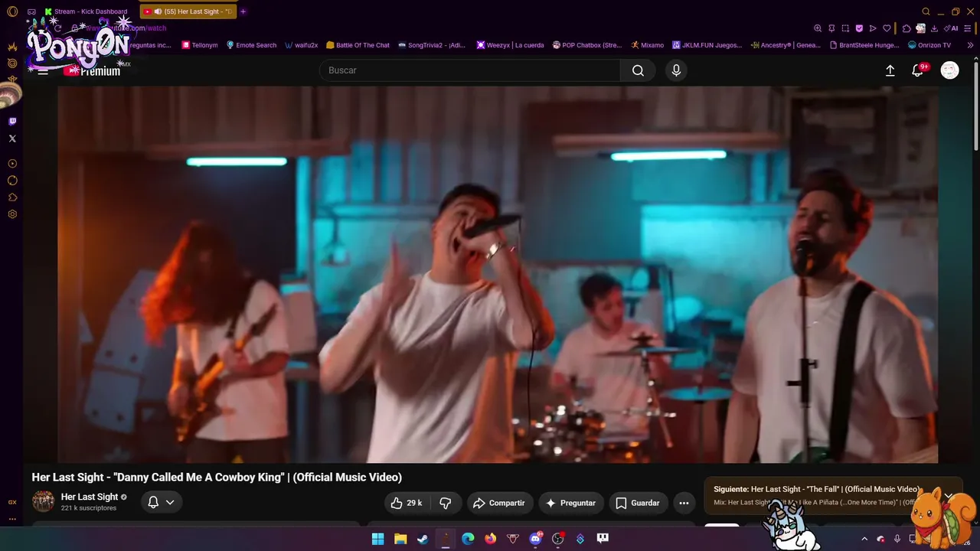Open the BrantSteele Hunger bookmark
The width and height of the screenshot is (980, 551).
click(864, 45)
